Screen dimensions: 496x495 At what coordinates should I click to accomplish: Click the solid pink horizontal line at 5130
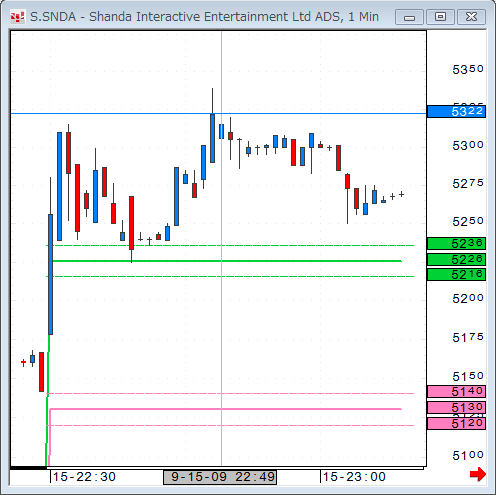[x=225, y=409]
